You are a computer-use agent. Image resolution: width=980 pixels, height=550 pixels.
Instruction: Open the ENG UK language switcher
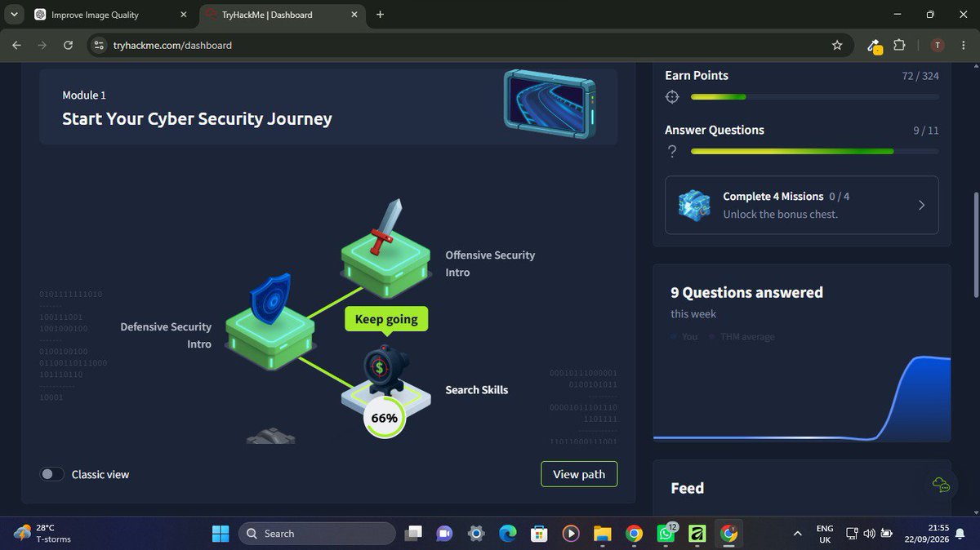click(825, 534)
